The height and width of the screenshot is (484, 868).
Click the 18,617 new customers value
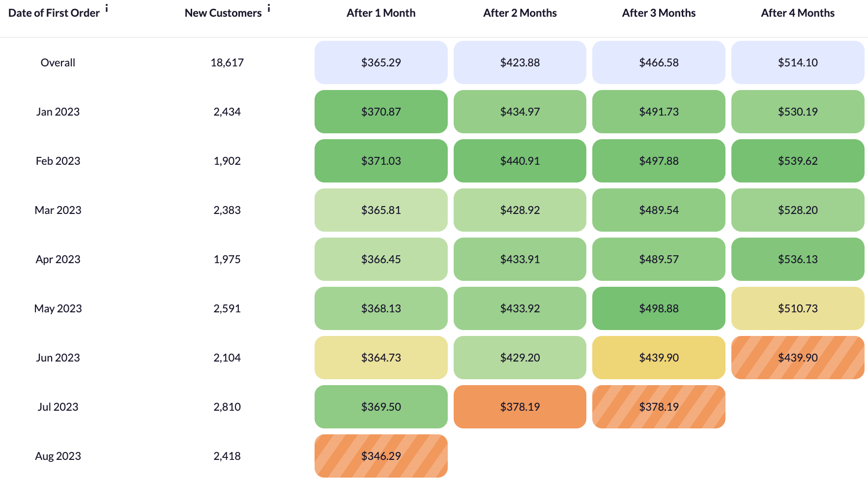(227, 62)
